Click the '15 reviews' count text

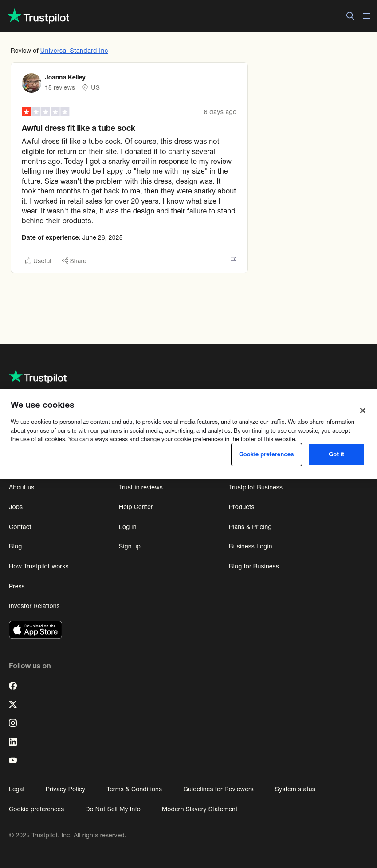(x=60, y=87)
